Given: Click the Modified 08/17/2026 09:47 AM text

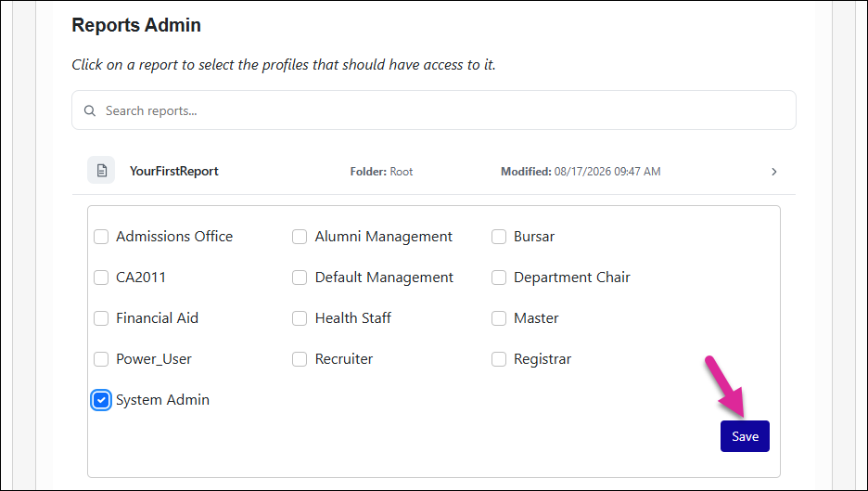Looking at the screenshot, I should 581,172.
